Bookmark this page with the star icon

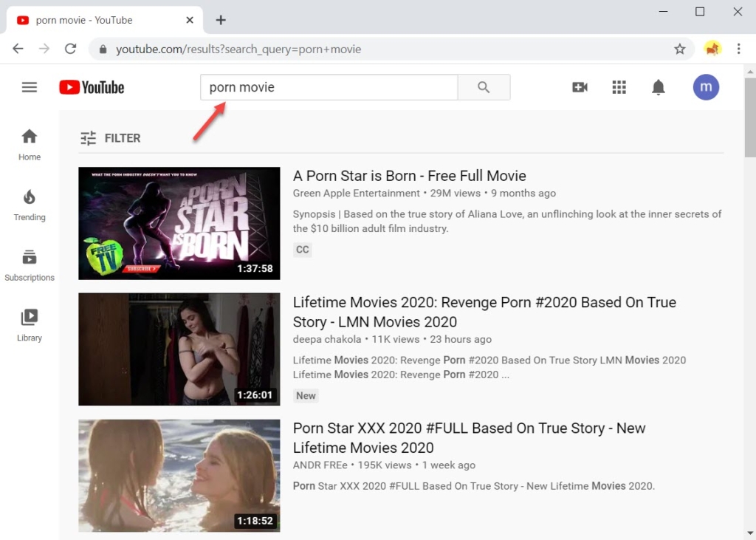[x=679, y=49]
